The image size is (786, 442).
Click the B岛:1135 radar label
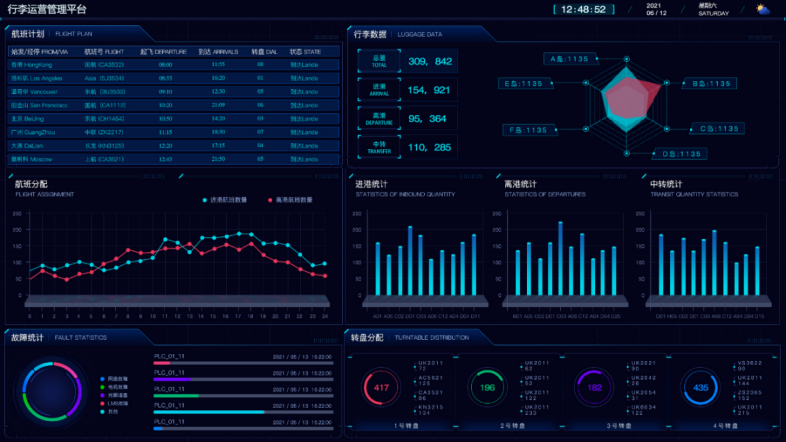[710, 84]
